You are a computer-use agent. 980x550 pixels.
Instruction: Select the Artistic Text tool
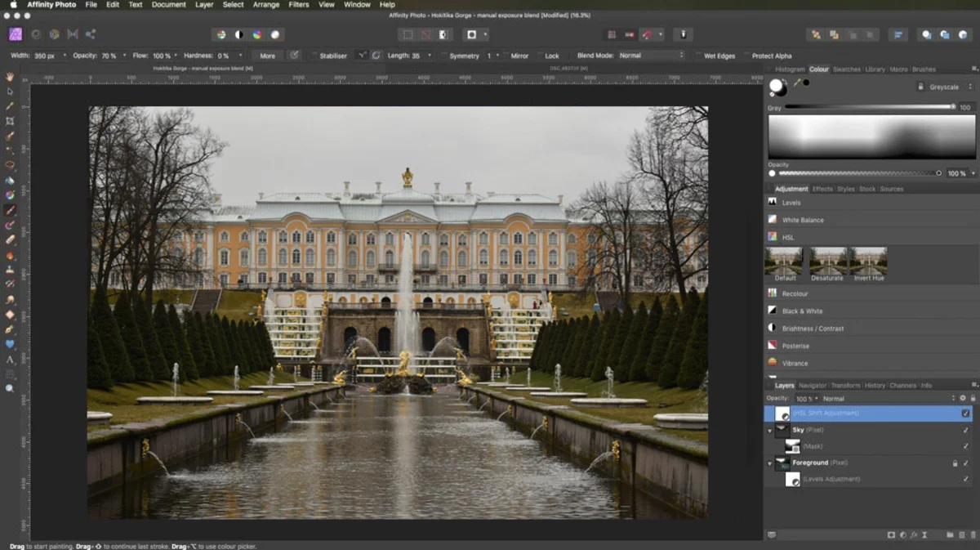[x=10, y=359]
